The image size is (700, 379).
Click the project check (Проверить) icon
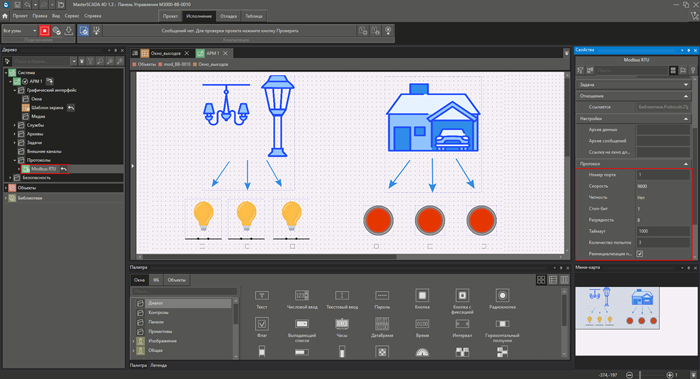click(x=83, y=30)
